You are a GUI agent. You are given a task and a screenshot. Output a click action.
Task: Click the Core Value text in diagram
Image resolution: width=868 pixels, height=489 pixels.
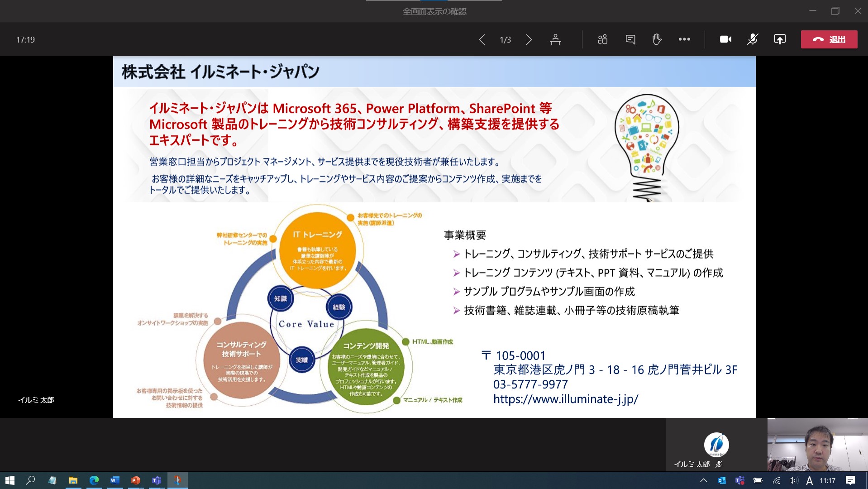(x=306, y=324)
